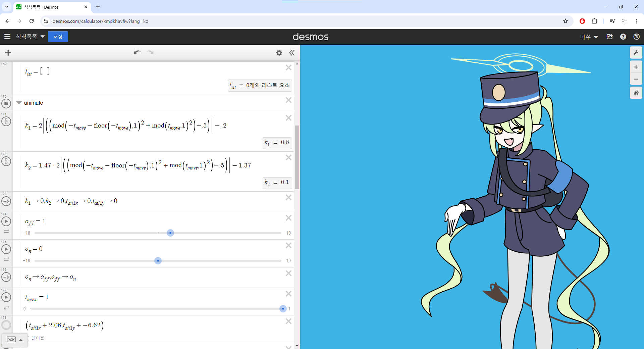Delete the o_ff slider expression
This screenshot has height=349, width=644.
288,218
